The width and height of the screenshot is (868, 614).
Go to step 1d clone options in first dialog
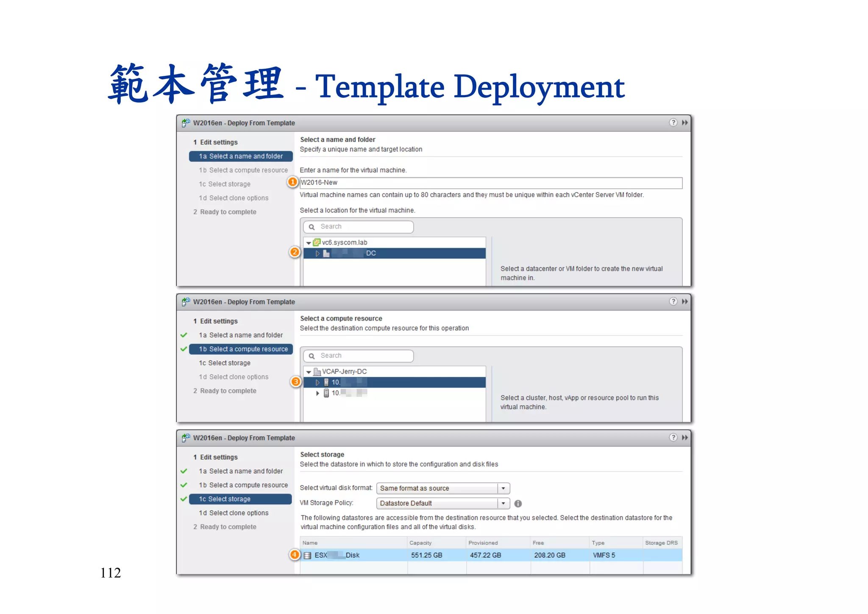click(234, 198)
